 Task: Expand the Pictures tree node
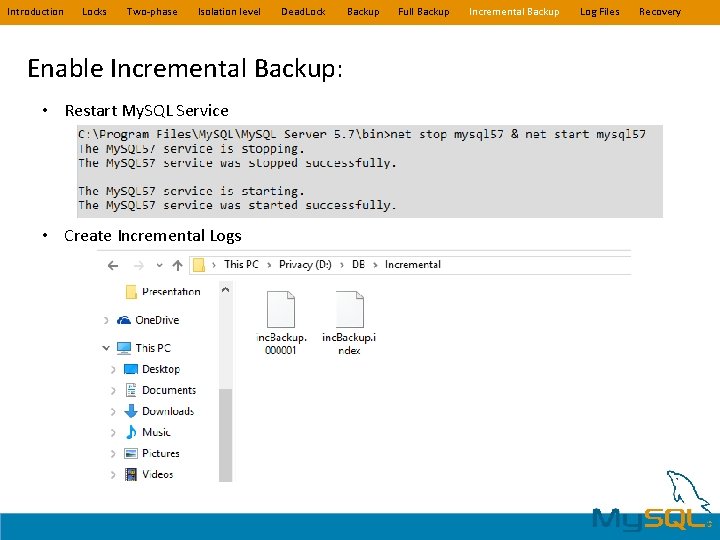tap(113, 454)
